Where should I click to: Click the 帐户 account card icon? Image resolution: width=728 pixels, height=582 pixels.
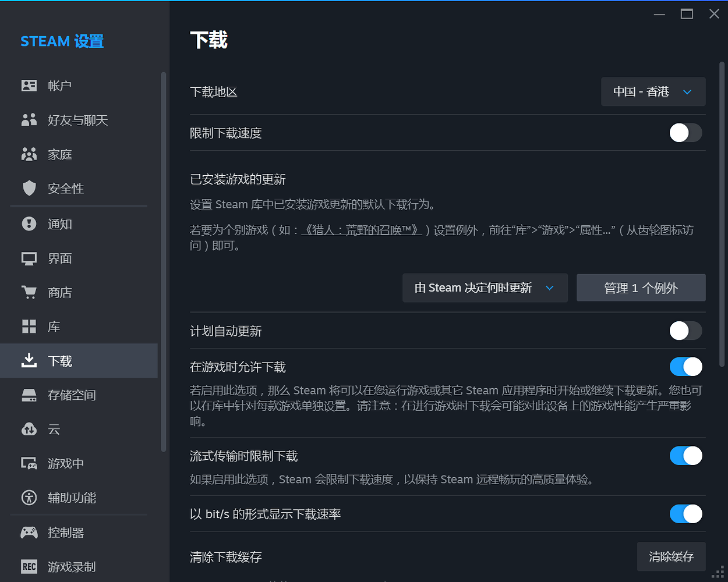29,86
